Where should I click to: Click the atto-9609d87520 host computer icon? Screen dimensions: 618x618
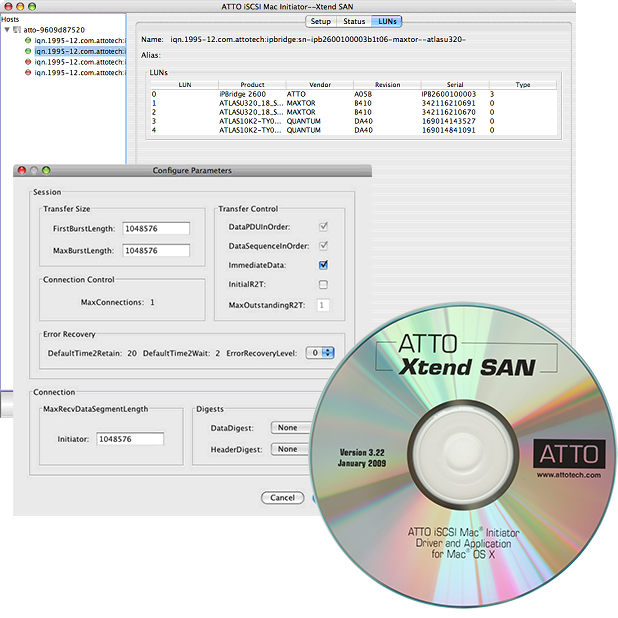click(x=18, y=30)
